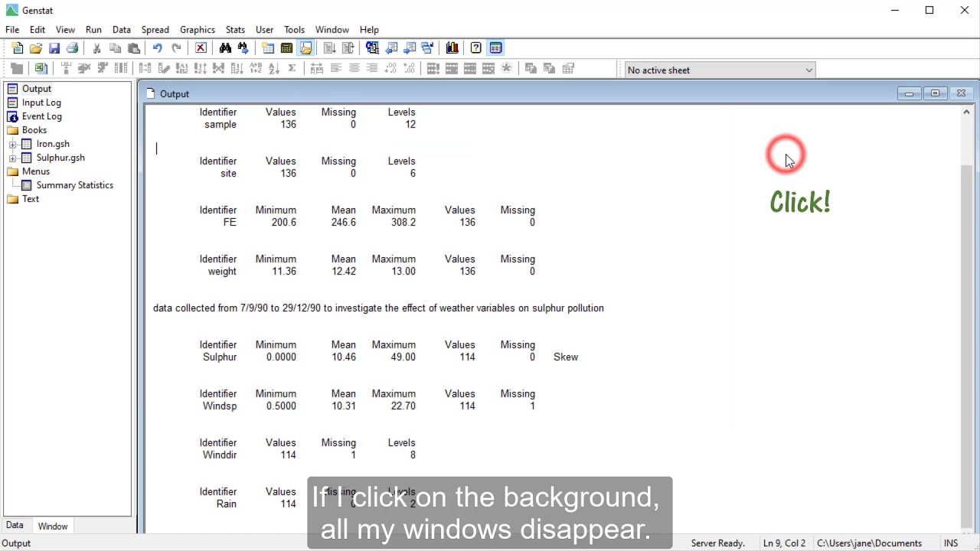Viewport: 980px width, 551px height.
Task: Select Summary Statistics under Menus
Action: (x=74, y=185)
